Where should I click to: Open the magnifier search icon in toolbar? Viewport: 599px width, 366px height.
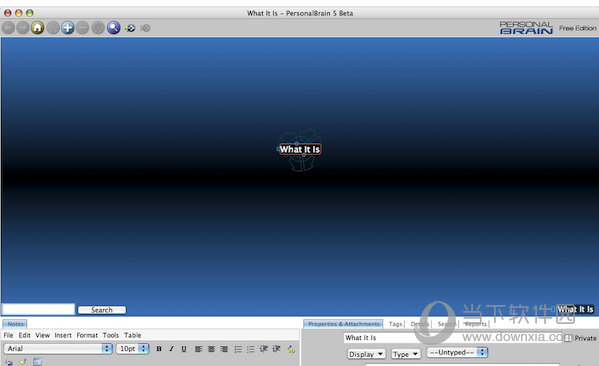(x=113, y=28)
